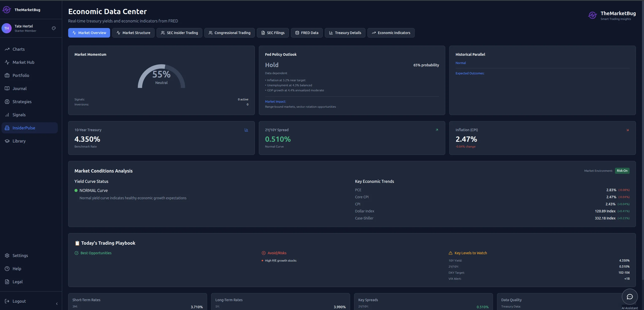This screenshot has width=644, height=310.
Task: Open the Economic Indicators tab
Action: point(391,33)
